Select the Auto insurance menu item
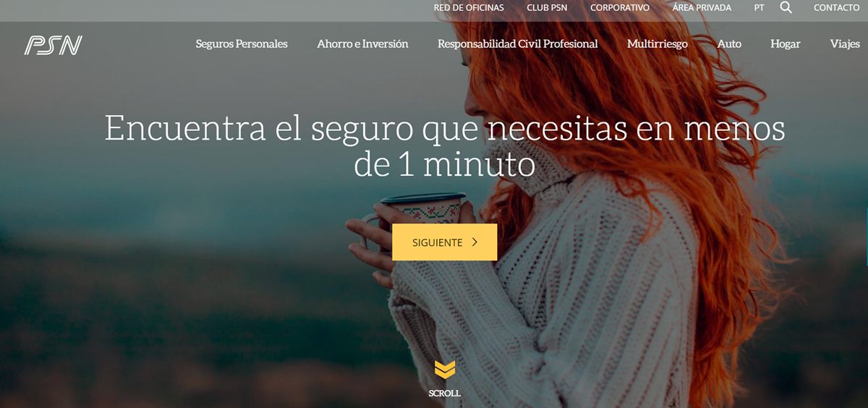This screenshot has height=408, width=868. tap(729, 44)
